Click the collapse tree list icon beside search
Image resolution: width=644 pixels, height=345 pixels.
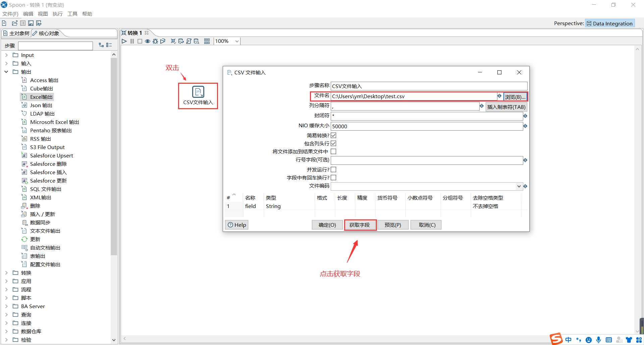109,45
